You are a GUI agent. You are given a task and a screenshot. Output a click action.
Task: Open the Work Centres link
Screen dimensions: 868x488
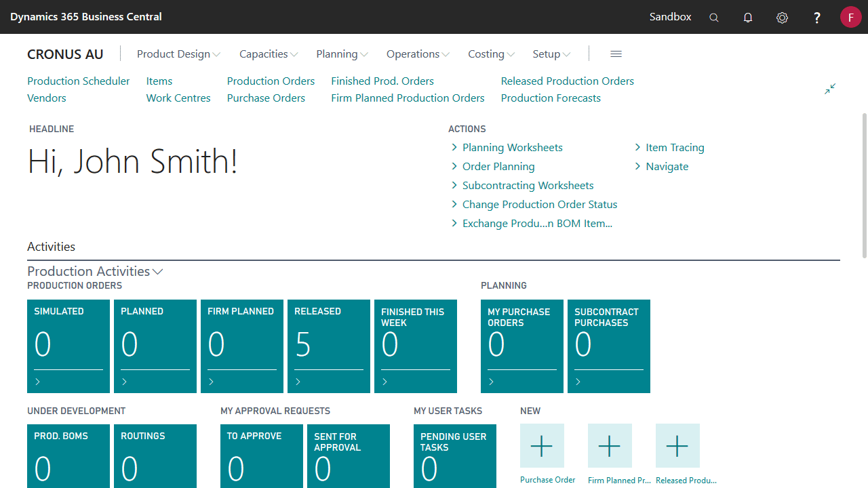click(178, 98)
